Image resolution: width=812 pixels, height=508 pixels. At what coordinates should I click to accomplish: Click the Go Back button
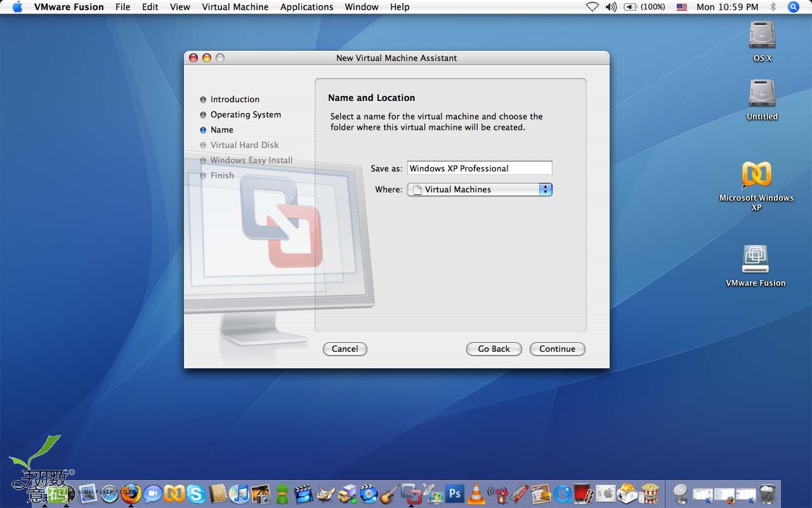point(494,349)
